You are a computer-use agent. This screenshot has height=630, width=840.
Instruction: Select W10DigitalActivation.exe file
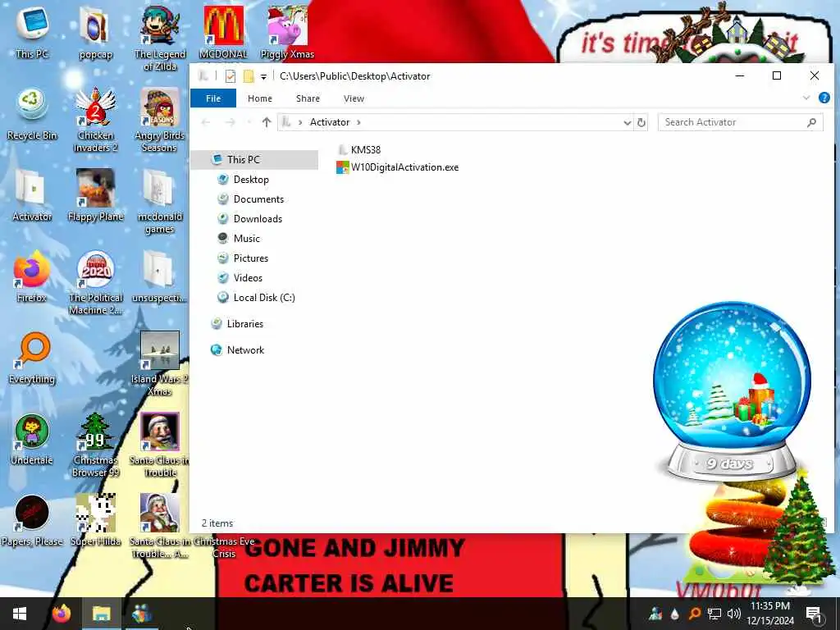398,167
